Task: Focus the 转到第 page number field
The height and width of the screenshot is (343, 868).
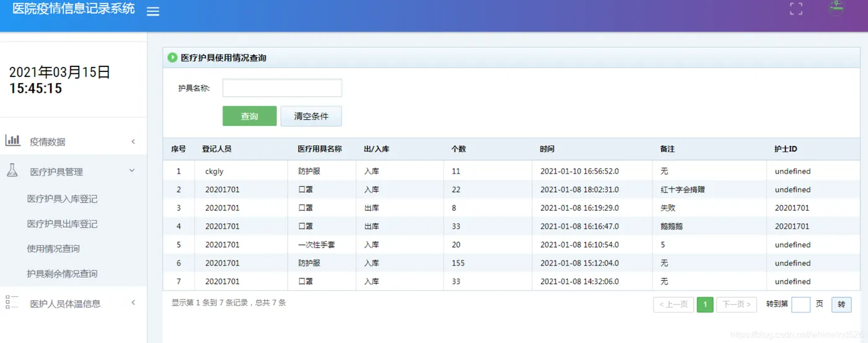Action: click(801, 305)
